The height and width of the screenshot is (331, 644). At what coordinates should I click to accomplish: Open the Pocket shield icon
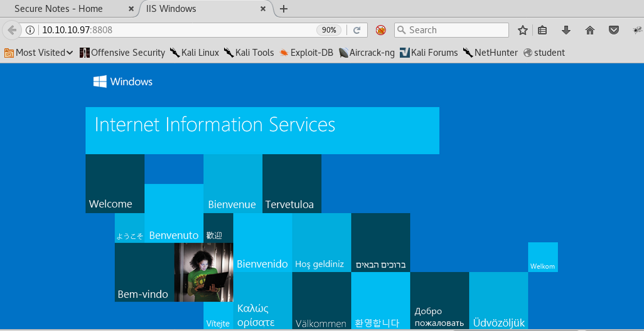[x=614, y=30]
